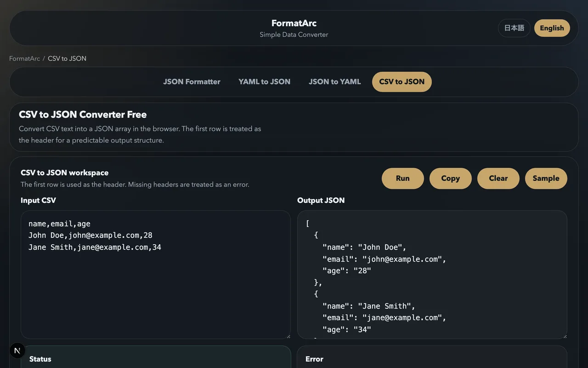Click the Input CSV resize grip
588x368 pixels.
(x=288, y=336)
